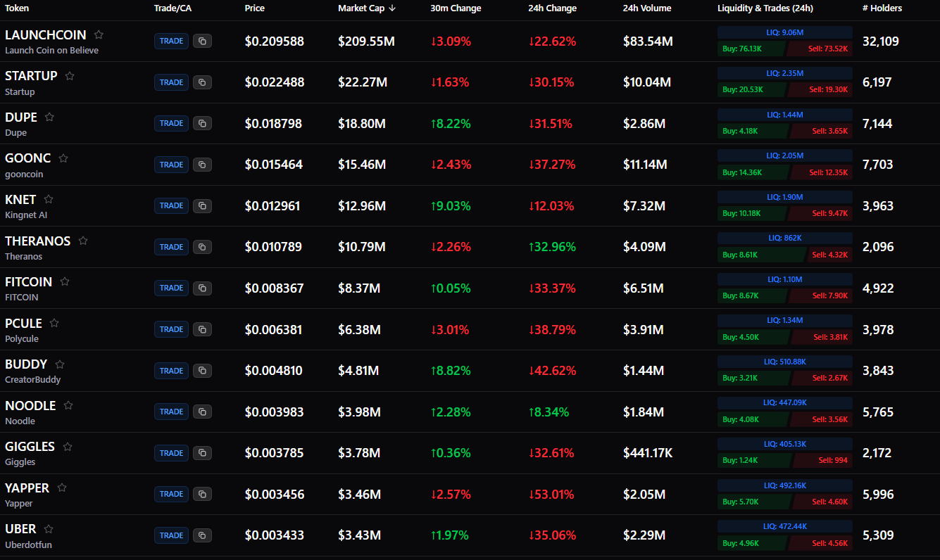Trade the UBER token
Viewport: 940px width, 560px height.
click(171, 535)
